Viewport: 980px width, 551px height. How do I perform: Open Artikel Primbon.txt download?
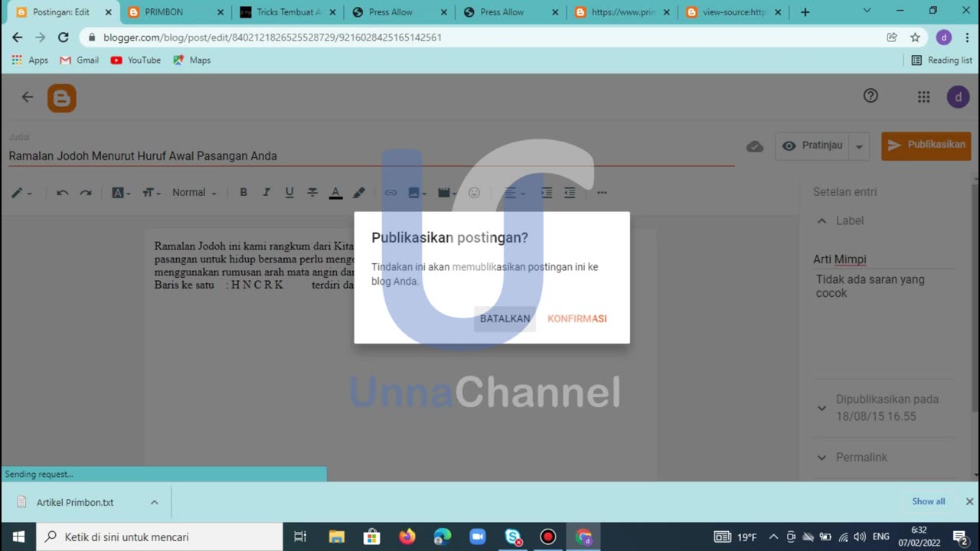pos(75,503)
